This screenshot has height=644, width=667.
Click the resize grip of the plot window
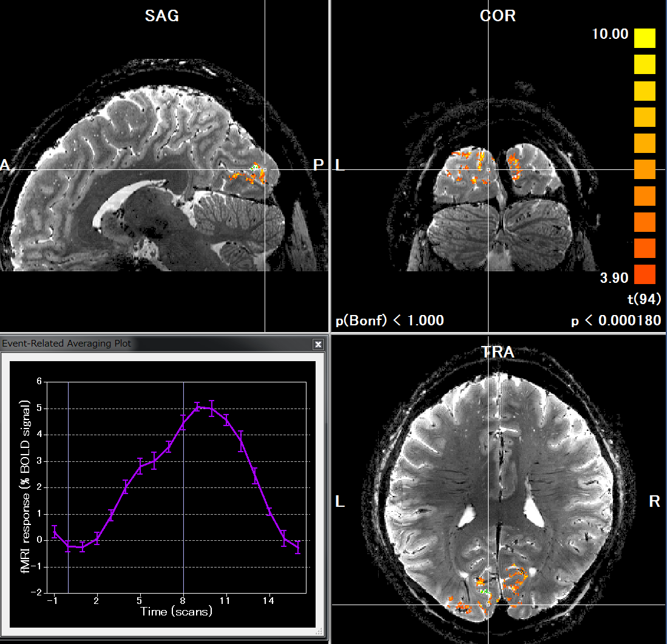[x=319, y=632]
